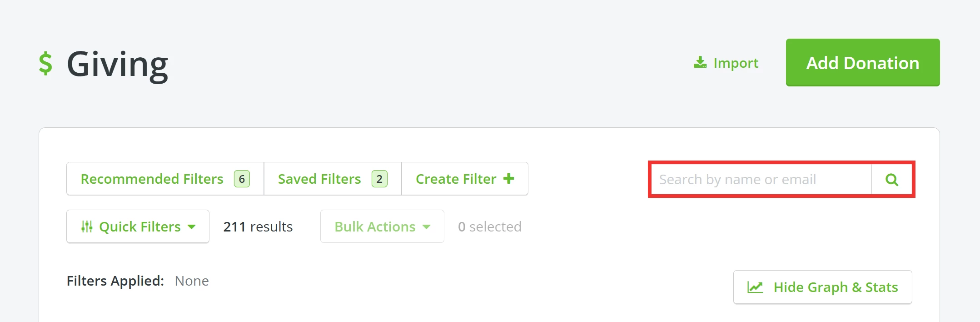This screenshot has width=980, height=322.
Task: Click the sliders icon on Quick Filters
Action: (x=88, y=226)
